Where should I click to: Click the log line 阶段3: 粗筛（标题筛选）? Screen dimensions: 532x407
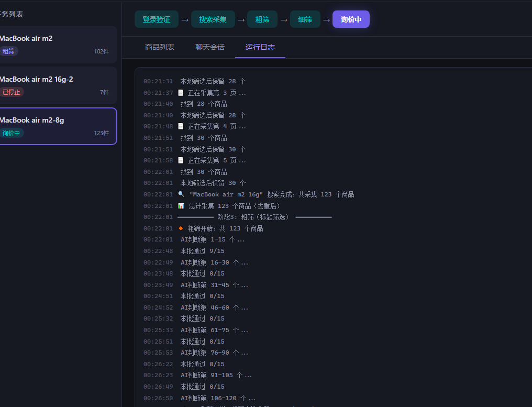[x=254, y=217]
